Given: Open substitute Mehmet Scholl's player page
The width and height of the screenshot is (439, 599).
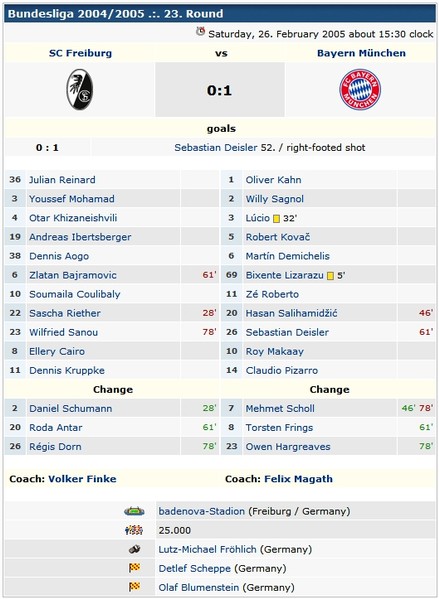Looking at the screenshot, I should pyautogui.click(x=280, y=408).
